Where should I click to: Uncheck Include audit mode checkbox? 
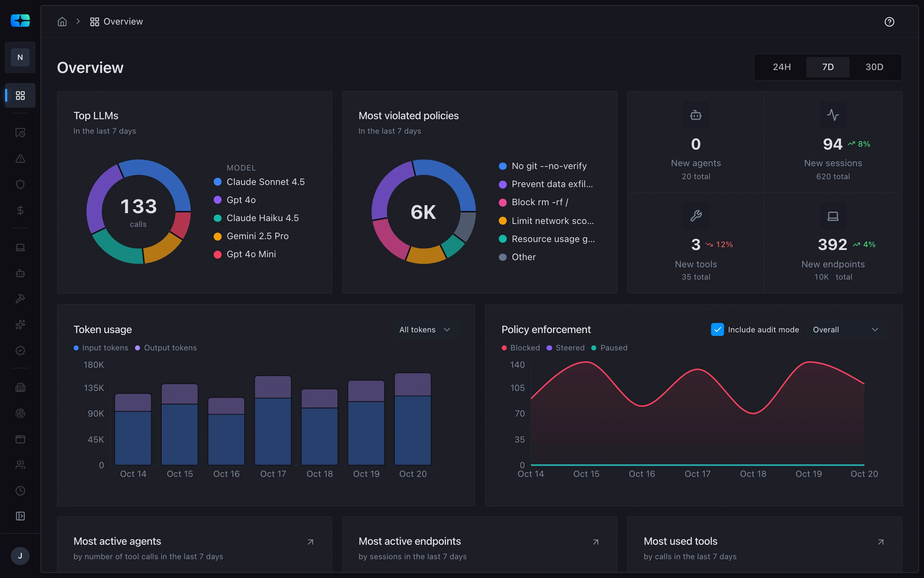tap(717, 329)
